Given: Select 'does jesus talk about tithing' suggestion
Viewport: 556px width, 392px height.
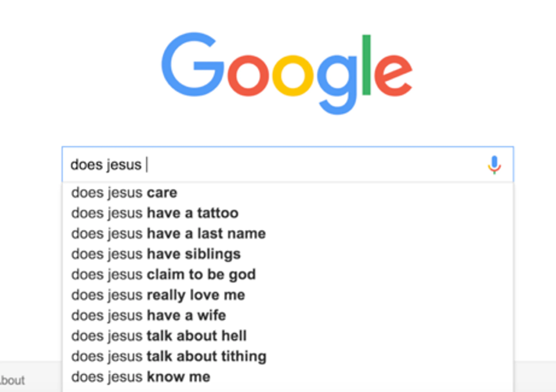Looking at the screenshot, I should [x=169, y=356].
